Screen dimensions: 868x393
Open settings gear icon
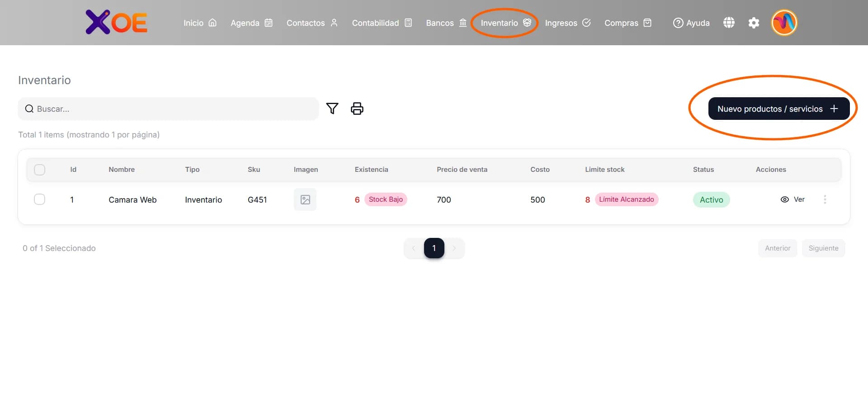click(x=754, y=23)
